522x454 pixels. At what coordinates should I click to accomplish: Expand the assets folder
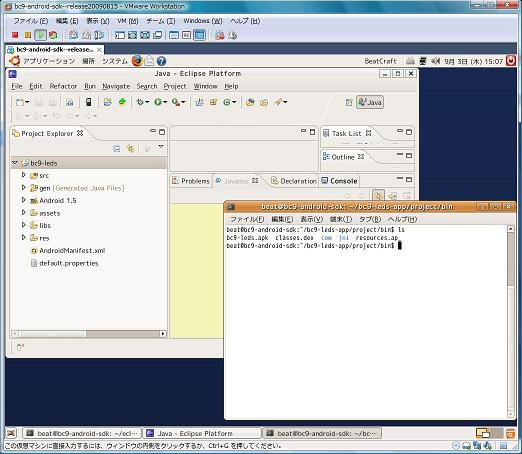(24, 213)
